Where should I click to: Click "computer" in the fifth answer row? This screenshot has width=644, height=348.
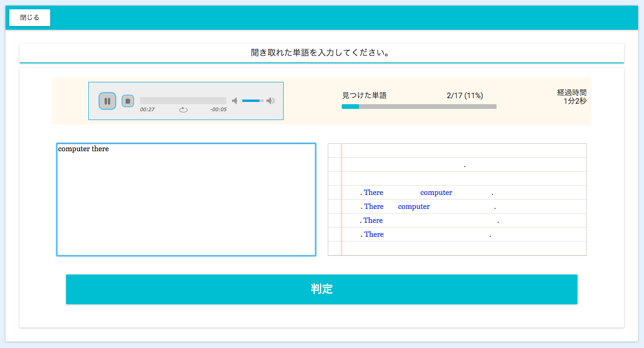414,207
